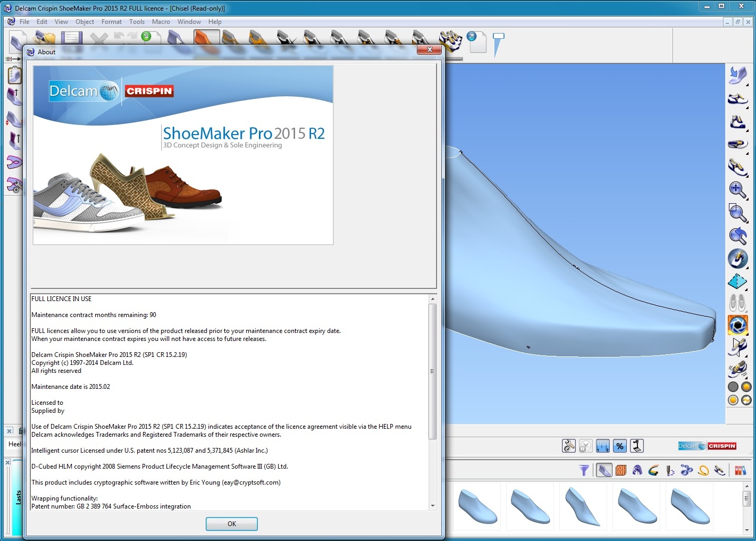
Task: Click OK to close the About dialog
Action: [232, 524]
